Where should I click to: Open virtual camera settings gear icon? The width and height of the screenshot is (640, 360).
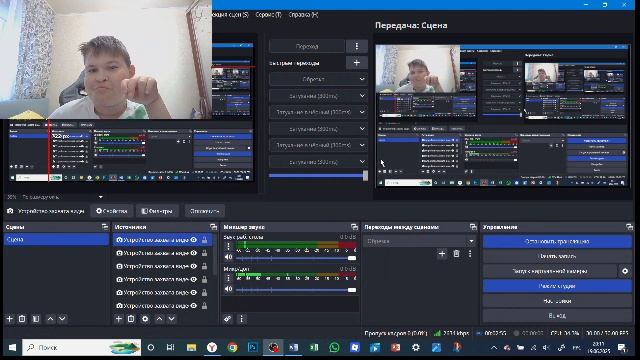pyautogui.click(x=625, y=271)
